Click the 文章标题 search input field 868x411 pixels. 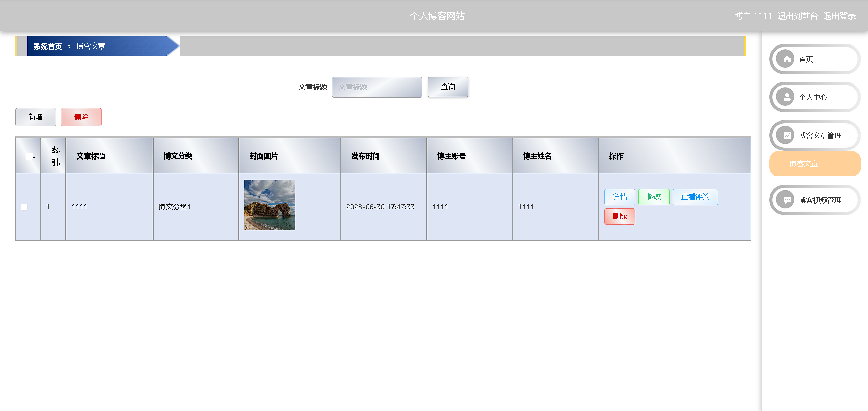point(377,87)
